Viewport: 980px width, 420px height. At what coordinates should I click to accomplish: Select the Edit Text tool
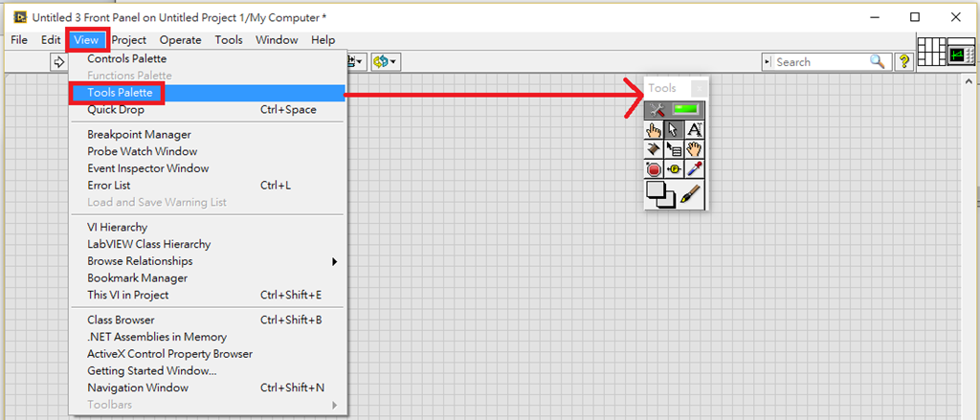(x=695, y=130)
